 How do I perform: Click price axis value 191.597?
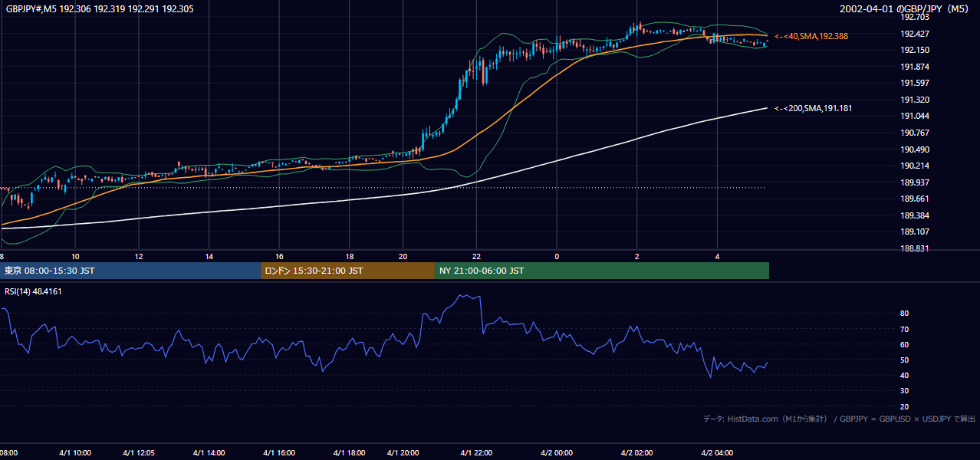pyautogui.click(x=915, y=83)
